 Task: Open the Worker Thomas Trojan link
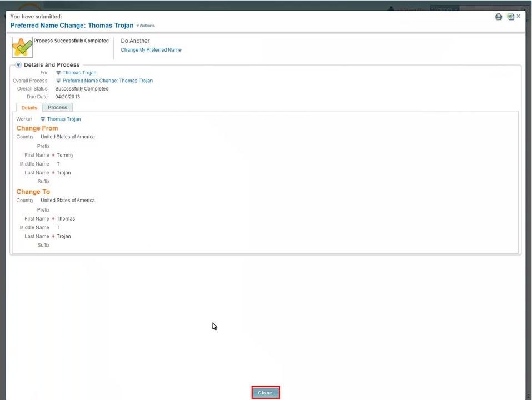[x=64, y=119]
